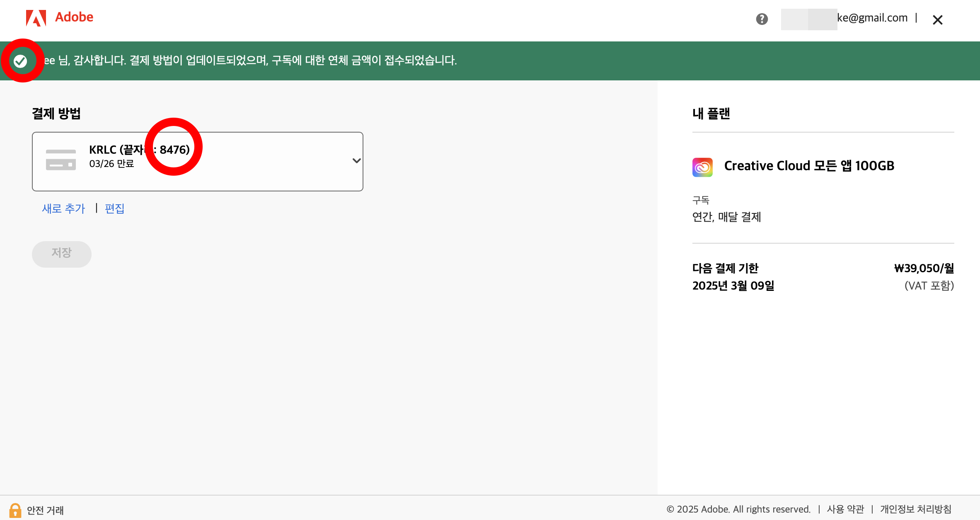Click the green success checkmark icon
This screenshot has height=520, width=980.
coord(20,61)
